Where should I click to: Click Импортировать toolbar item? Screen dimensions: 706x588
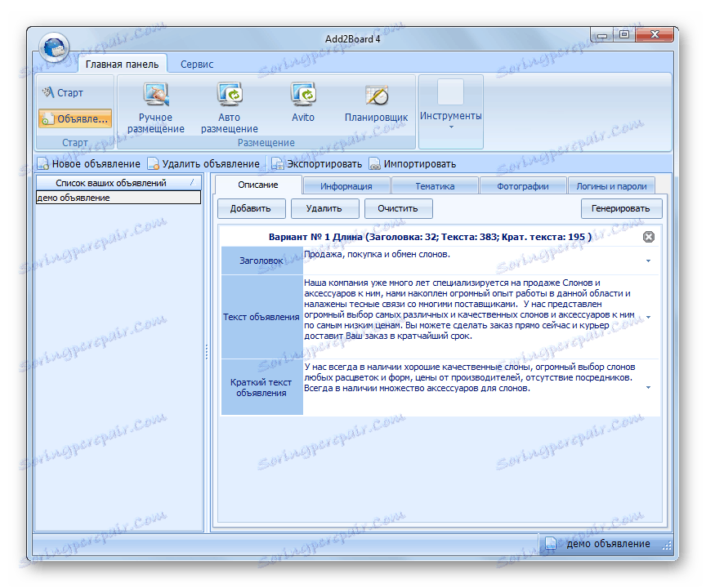[413, 164]
